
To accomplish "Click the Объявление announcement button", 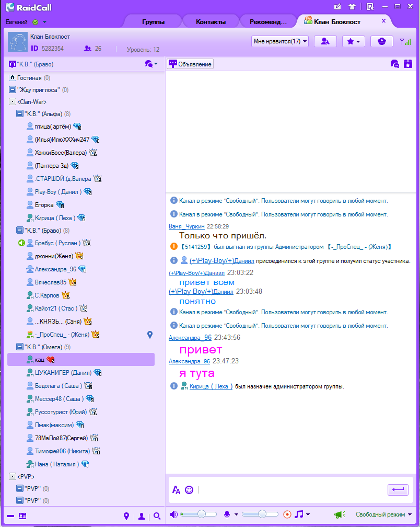I will pos(190,64).
